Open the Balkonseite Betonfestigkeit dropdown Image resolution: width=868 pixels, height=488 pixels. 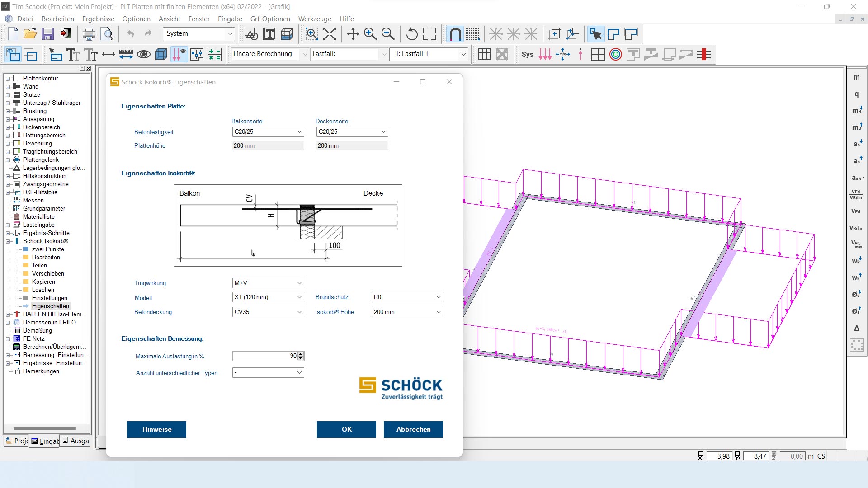(268, 132)
